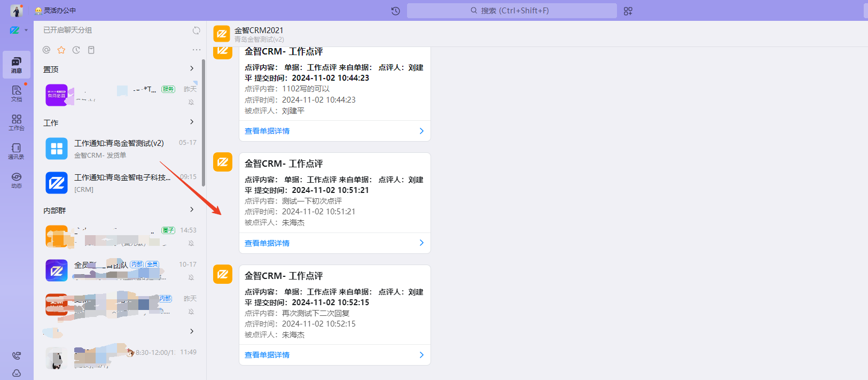Open the 全员 team group chat
This screenshot has height=380, width=868.
point(120,270)
